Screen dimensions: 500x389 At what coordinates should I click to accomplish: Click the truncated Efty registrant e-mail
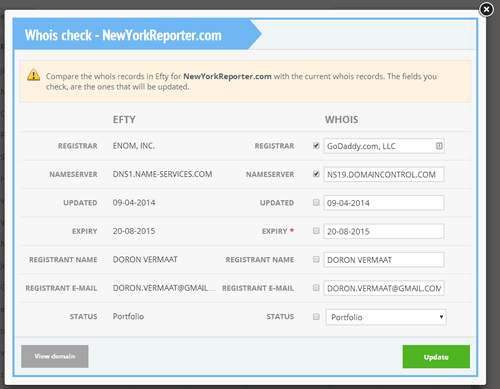pyautogui.click(x=164, y=288)
